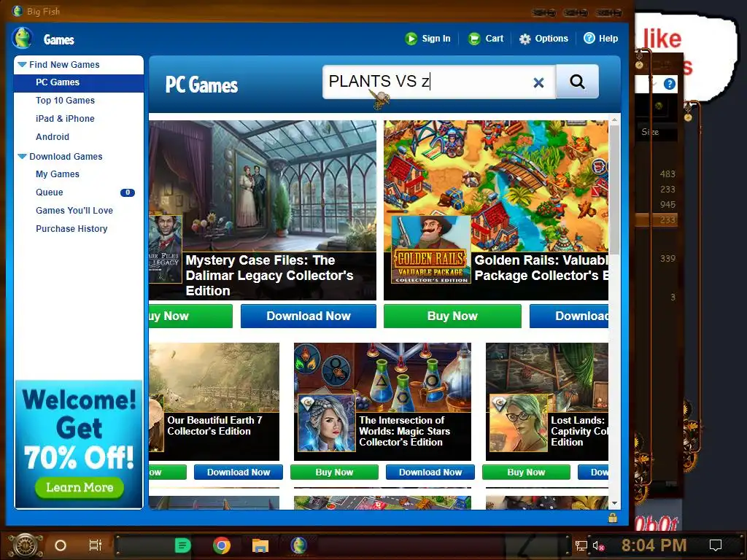Download Now for Mystery Case Files
This screenshot has width=747, height=560.
pyautogui.click(x=309, y=316)
